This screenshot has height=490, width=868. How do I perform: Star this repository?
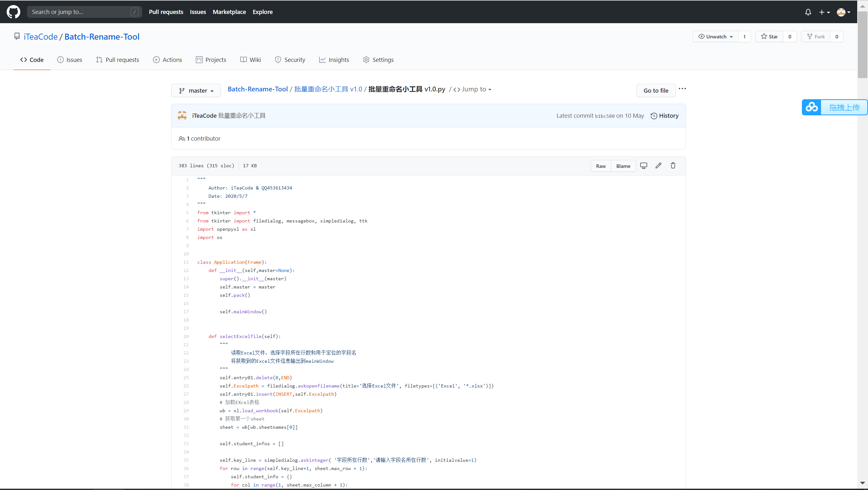[769, 36]
